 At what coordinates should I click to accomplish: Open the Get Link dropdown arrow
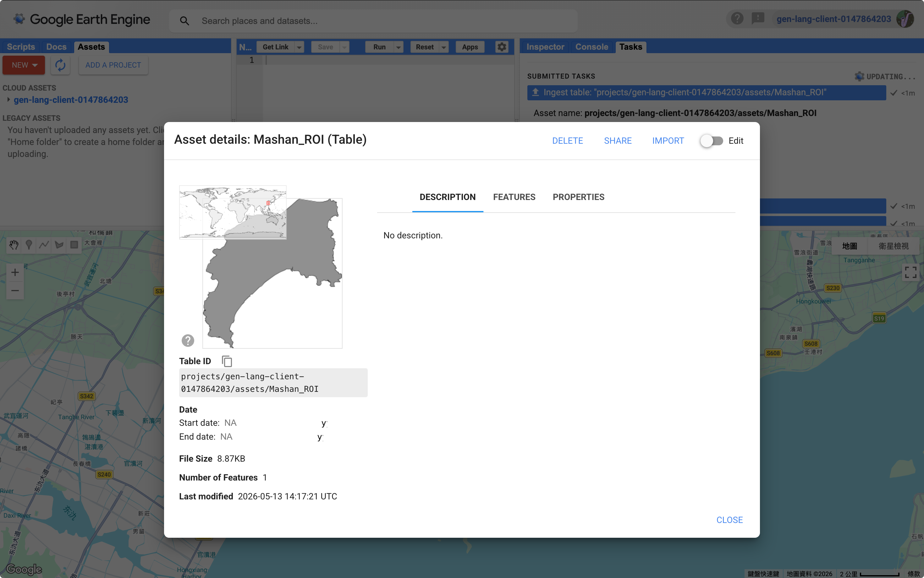299,47
